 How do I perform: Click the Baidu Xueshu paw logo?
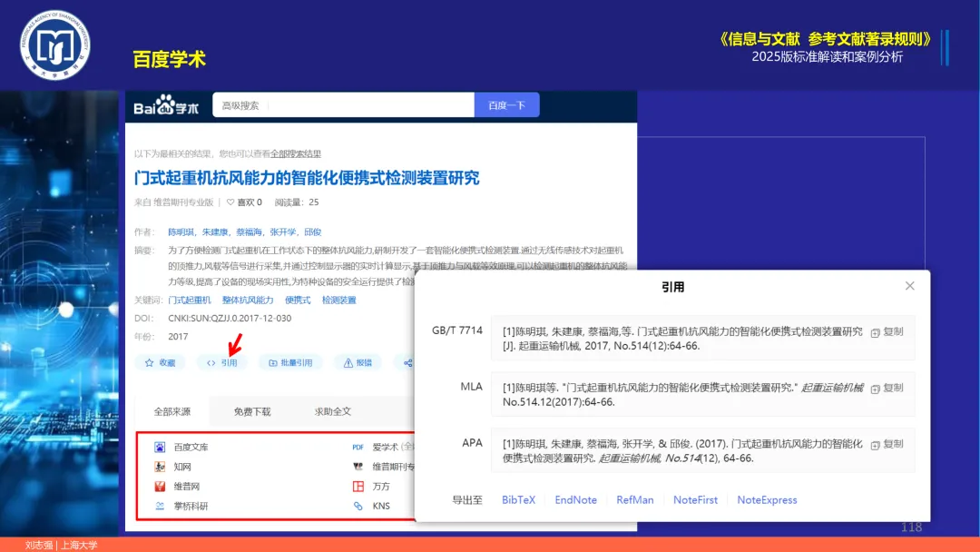166,105
